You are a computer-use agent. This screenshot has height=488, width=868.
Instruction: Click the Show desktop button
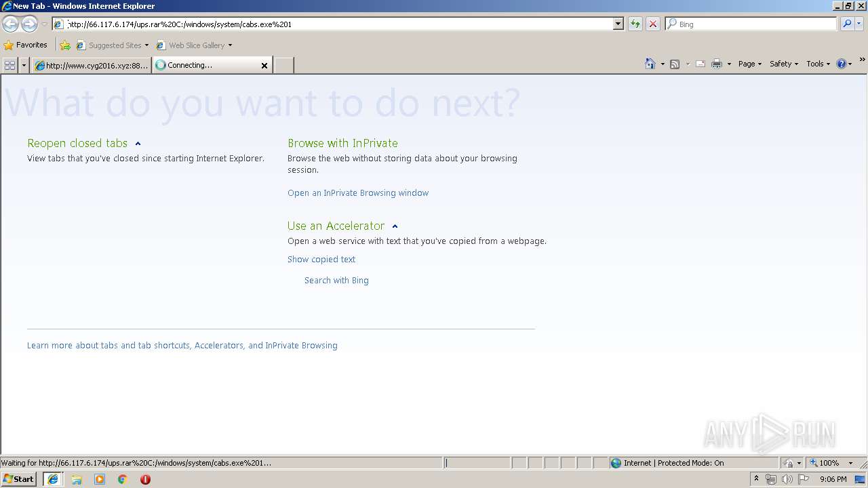[x=861, y=479]
